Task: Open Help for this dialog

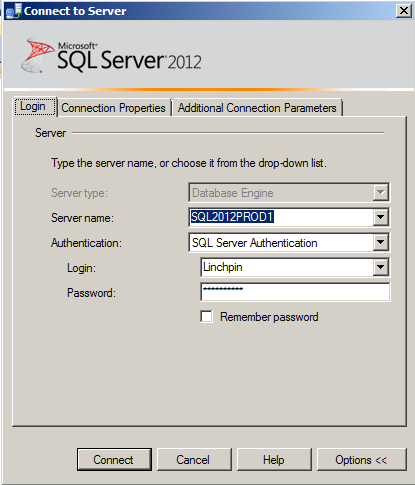Action: 274,460
